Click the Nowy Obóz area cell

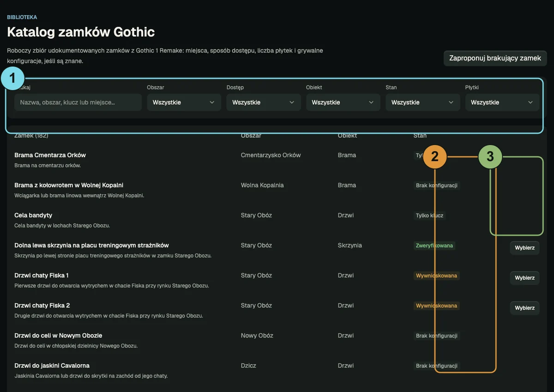257,335
